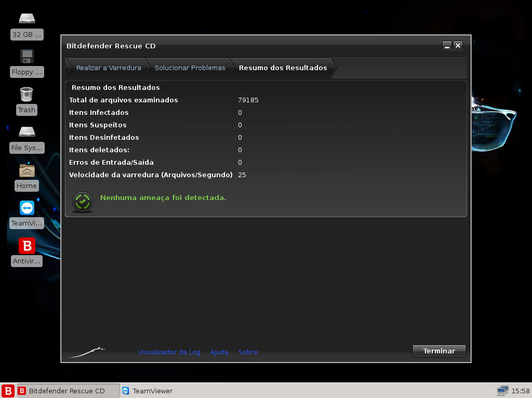The height and width of the screenshot is (398, 532).
Task: Select the Resumo dos Resultados tab
Action: (x=283, y=68)
